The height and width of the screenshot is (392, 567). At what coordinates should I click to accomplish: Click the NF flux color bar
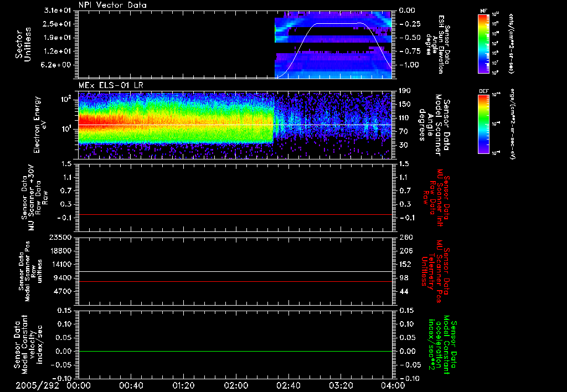(483, 43)
